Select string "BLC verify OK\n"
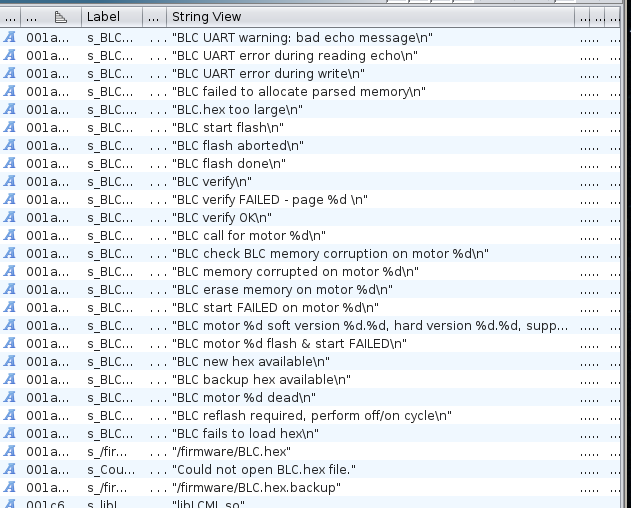 tap(222, 217)
